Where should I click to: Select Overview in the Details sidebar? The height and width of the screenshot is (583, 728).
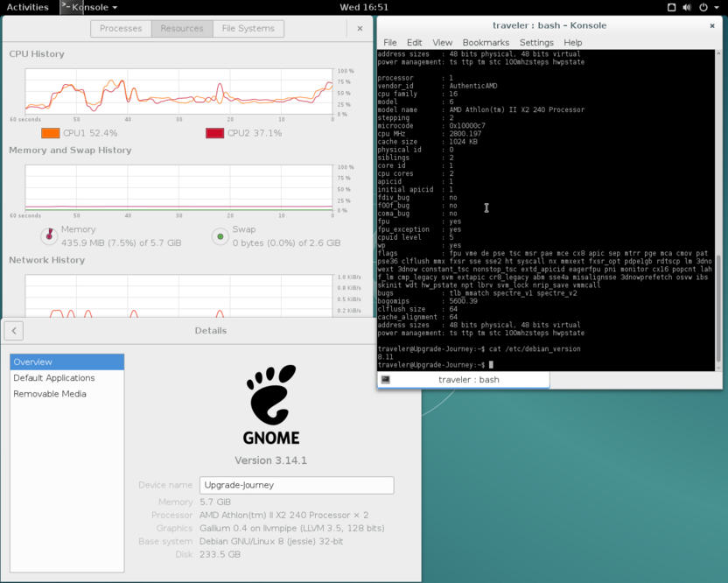[x=66, y=362]
